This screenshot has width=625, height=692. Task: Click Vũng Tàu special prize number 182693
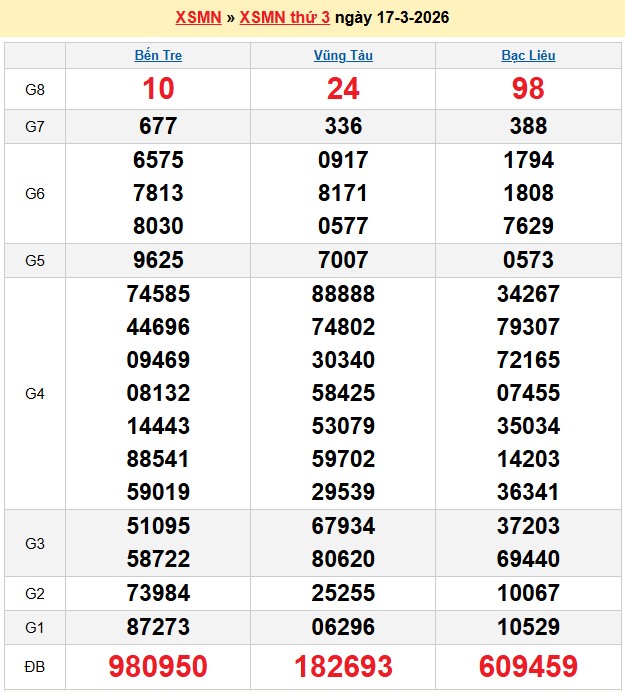tap(343, 666)
